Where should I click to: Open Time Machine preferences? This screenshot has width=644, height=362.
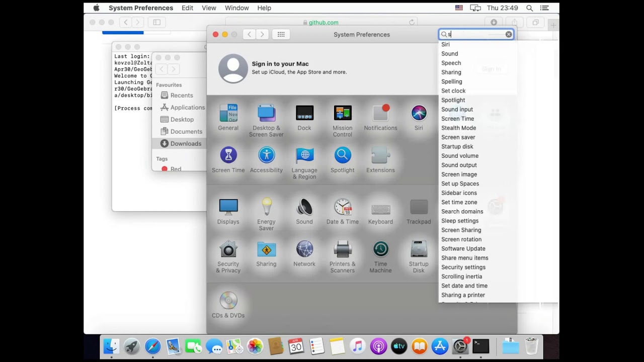click(x=381, y=249)
